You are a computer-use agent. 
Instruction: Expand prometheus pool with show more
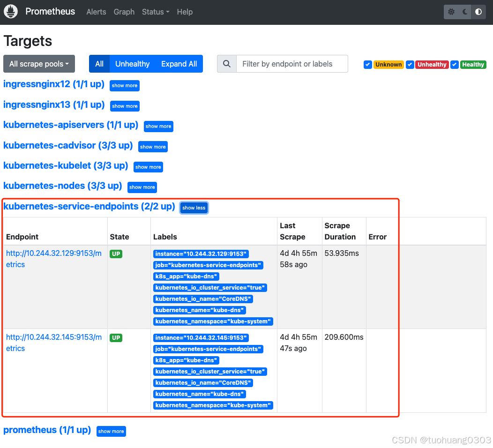(x=111, y=431)
